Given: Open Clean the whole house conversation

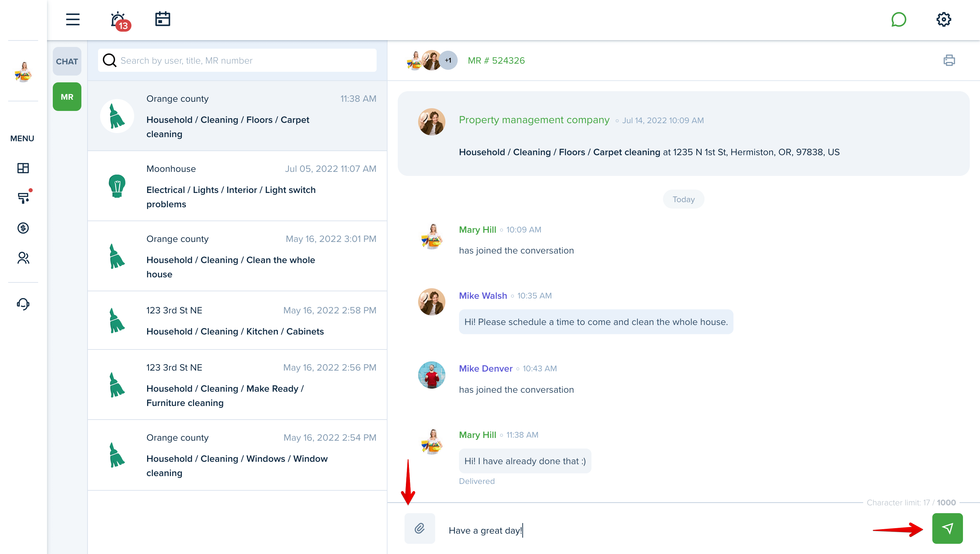Looking at the screenshot, I should 237,256.
